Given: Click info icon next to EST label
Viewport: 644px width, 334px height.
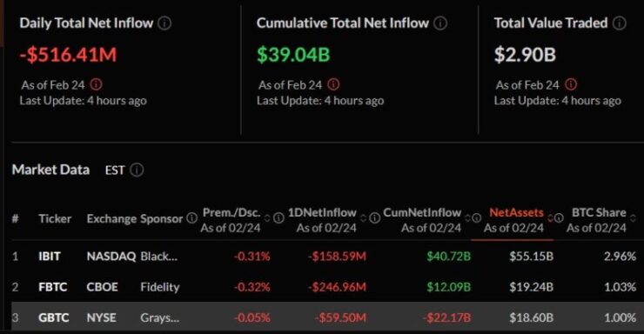Looking at the screenshot, I should [x=137, y=170].
